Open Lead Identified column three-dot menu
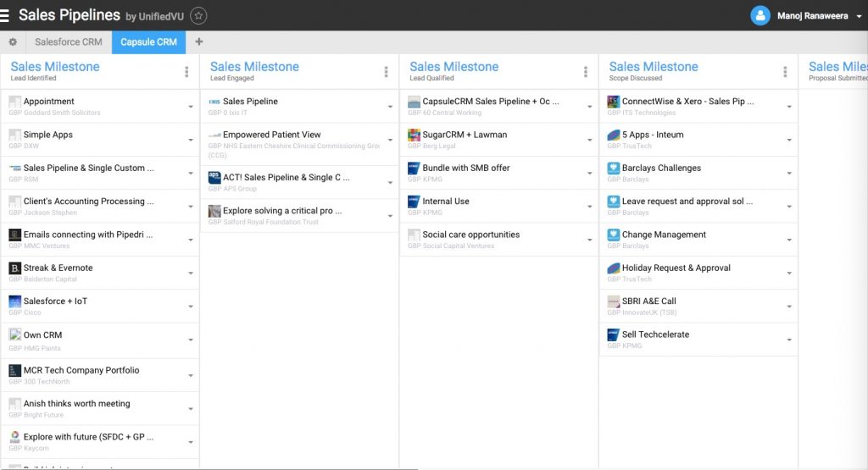 tap(186, 72)
